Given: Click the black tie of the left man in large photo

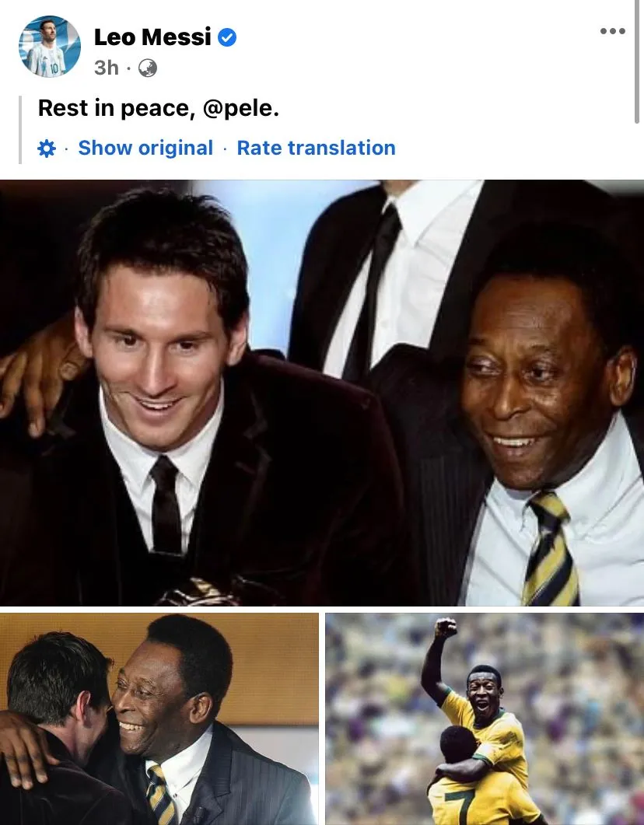Looking at the screenshot, I should [x=166, y=505].
